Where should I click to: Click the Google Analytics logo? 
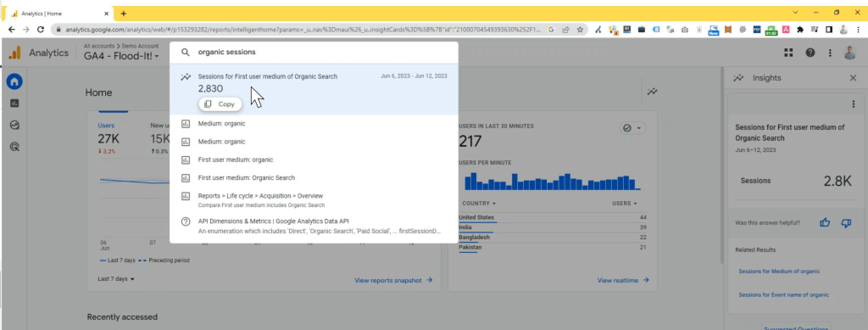coord(14,53)
